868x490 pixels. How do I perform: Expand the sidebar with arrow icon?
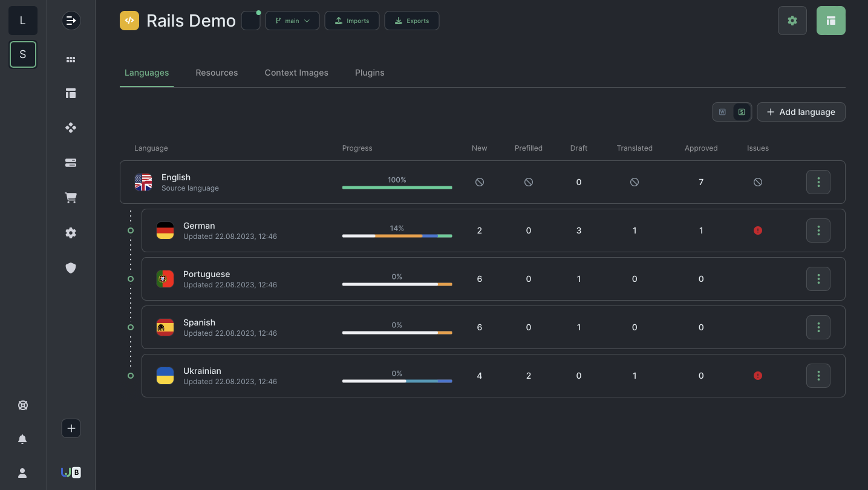click(71, 21)
